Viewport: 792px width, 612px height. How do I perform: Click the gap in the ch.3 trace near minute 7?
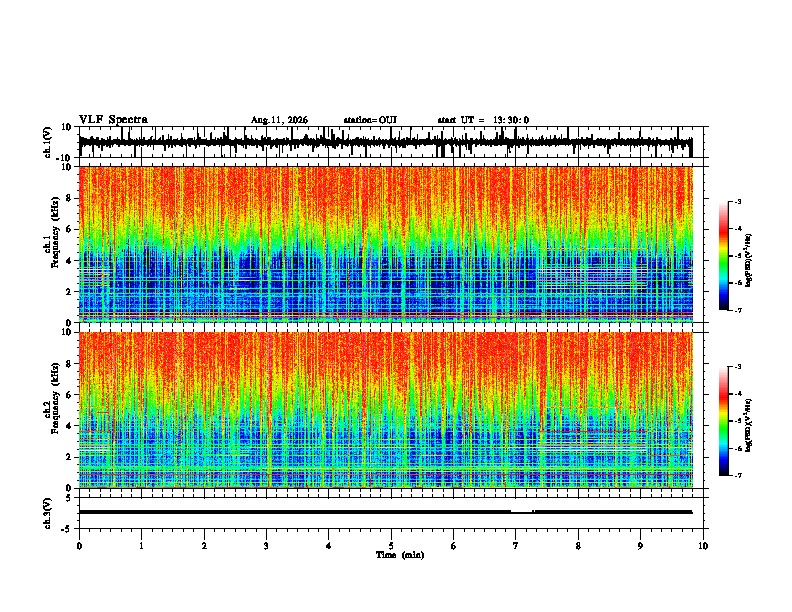point(522,512)
